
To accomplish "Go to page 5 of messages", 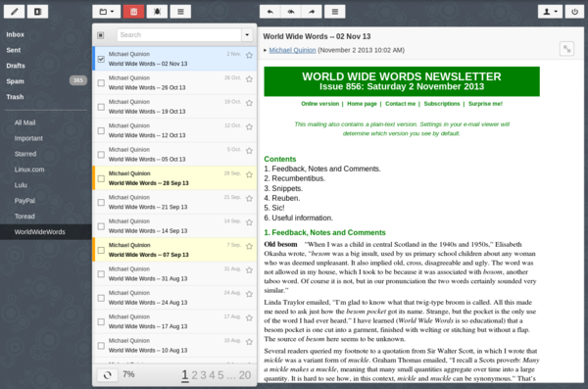I will tap(220, 375).
